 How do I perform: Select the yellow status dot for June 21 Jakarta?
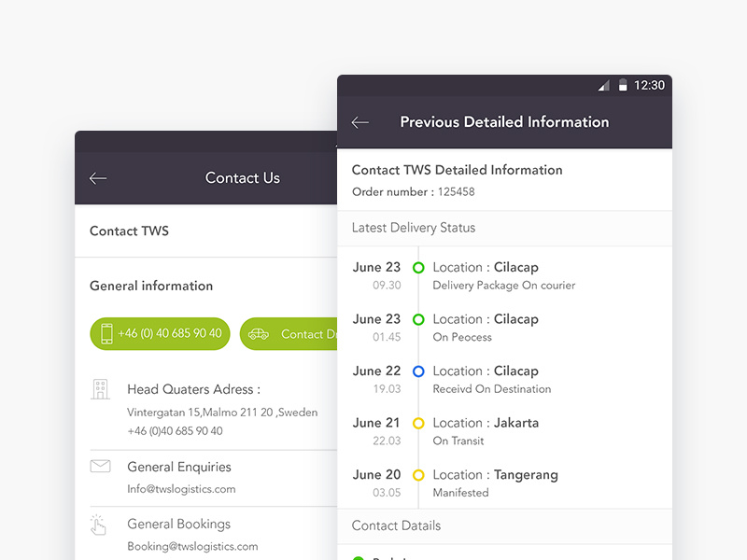(418, 423)
